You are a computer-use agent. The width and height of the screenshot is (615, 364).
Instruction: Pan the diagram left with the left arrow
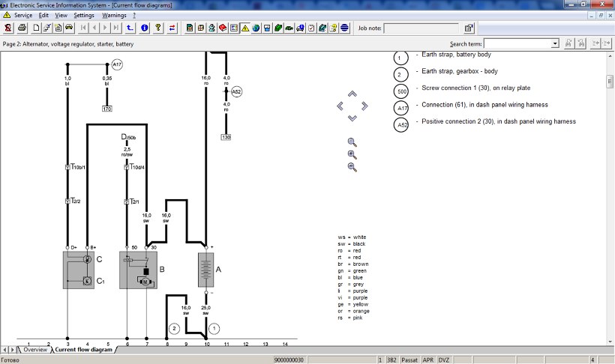pyautogui.click(x=340, y=106)
